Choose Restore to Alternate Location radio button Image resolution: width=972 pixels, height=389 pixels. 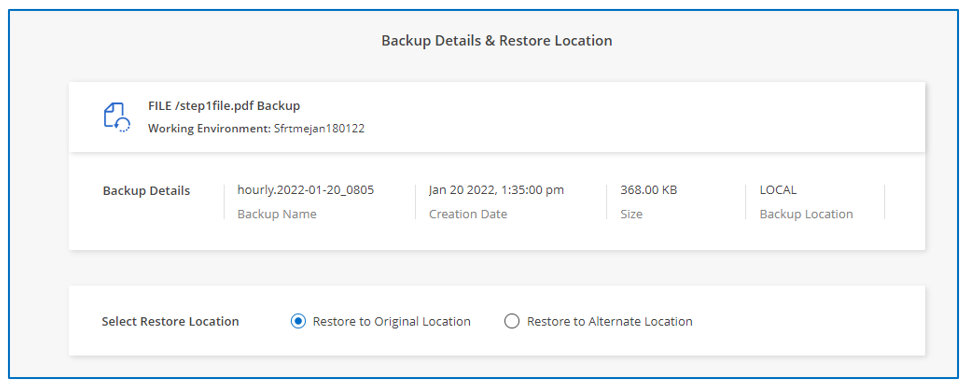click(x=511, y=321)
